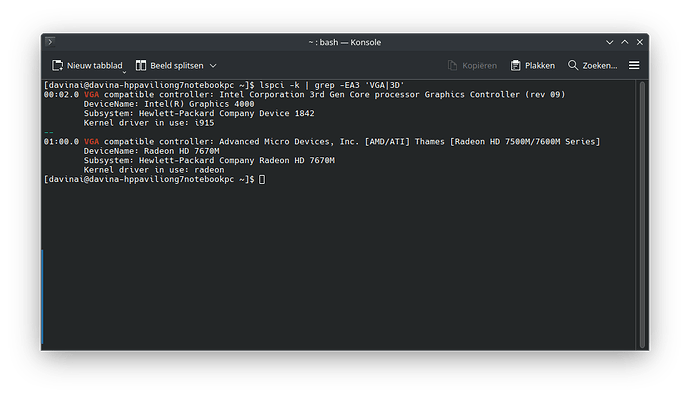The width and height of the screenshot is (690, 398).
Task: Click the terminal icon in title bar
Action: pos(50,42)
